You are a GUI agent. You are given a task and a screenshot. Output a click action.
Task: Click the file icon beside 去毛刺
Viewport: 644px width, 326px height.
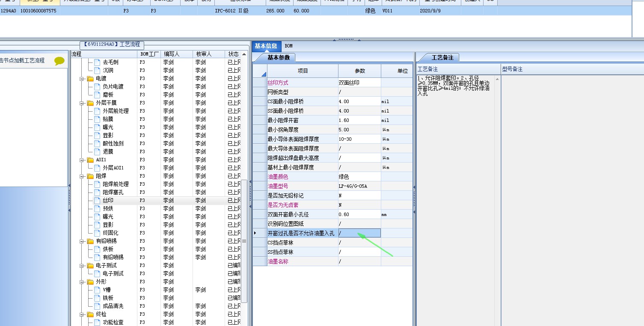(97, 62)
